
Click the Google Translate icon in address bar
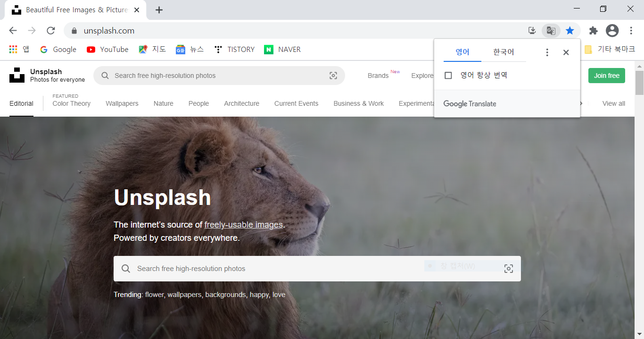[551, 31]
